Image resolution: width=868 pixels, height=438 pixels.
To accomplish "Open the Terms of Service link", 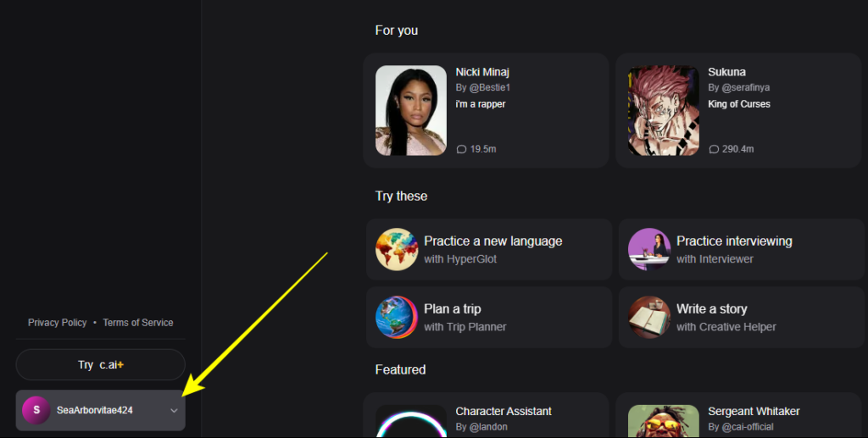I will (x=138, y=323).
